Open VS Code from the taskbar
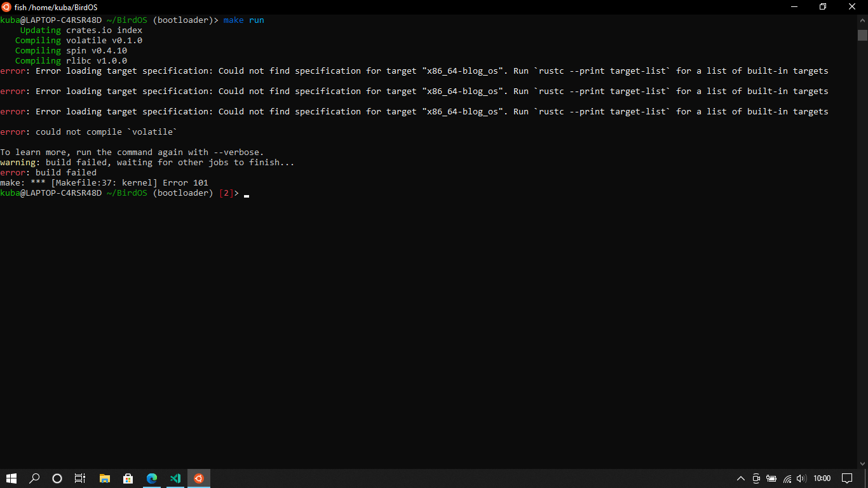This screenshot has width=868, height=488. pyautogui.click(x=175, y=478)
